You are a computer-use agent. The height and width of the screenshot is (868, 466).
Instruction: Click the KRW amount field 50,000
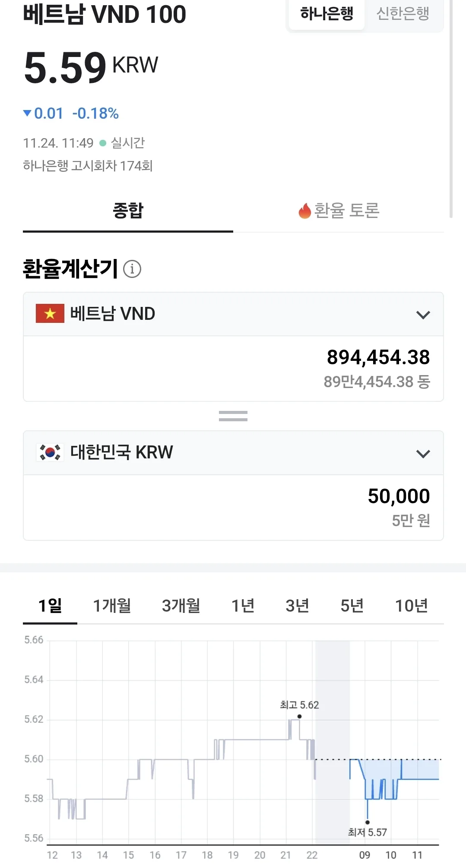point(233,508)
